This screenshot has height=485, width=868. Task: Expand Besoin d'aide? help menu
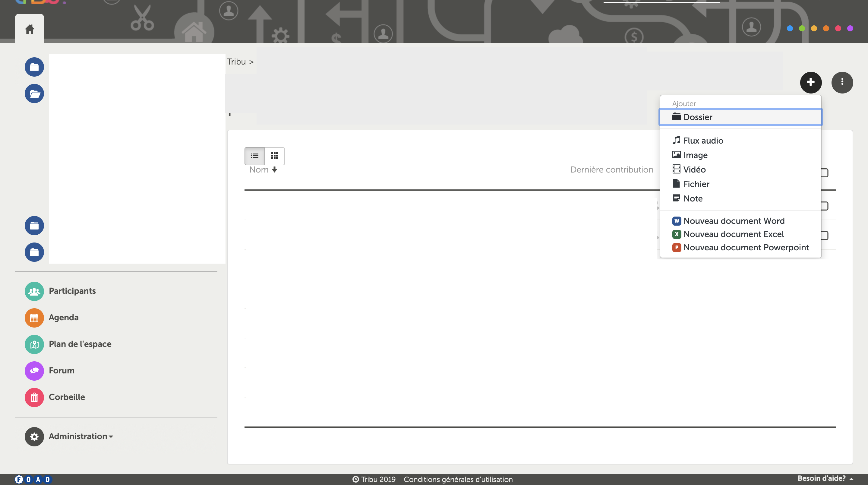[825, 478]
